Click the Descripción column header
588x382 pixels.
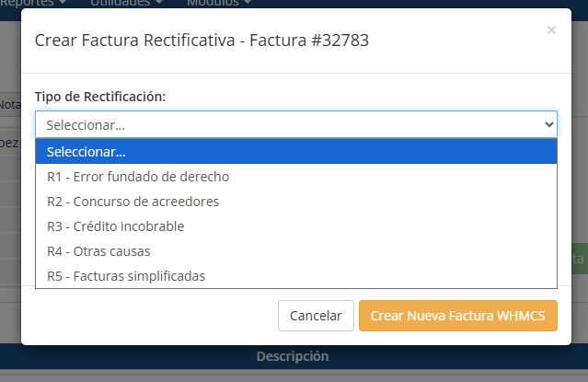click(x=293, y=356)
